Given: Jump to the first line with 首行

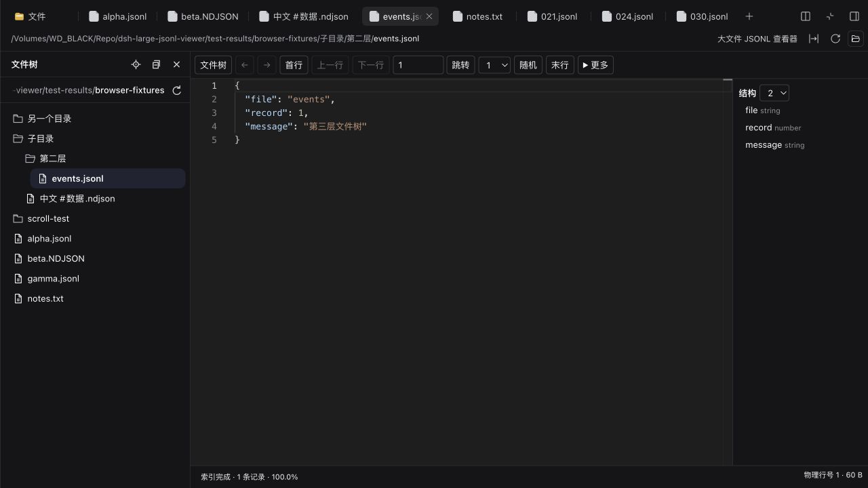Looking at the screenshot, I should tap(294, 65).
